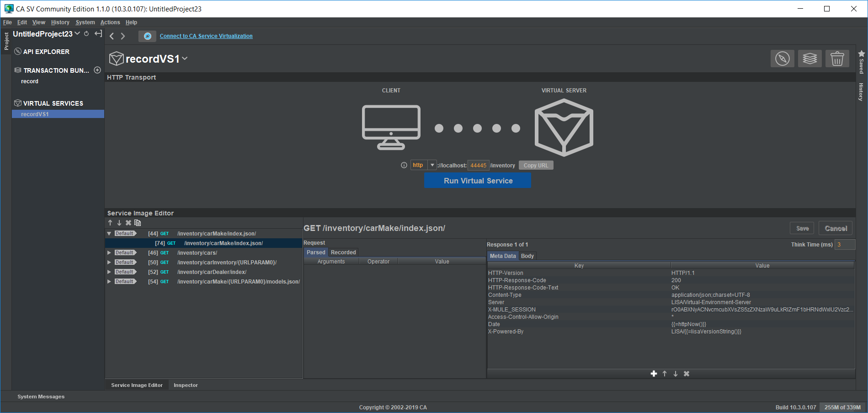The height and width of the screenshot is (413, 868).
Task: Click the URL info circle icon
Action: (x=404, y=166)
